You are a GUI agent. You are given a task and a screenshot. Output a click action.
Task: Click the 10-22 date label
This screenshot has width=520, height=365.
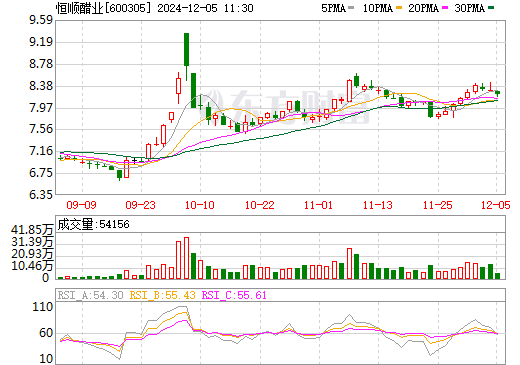pyautogui.click(x=259, y=205)
